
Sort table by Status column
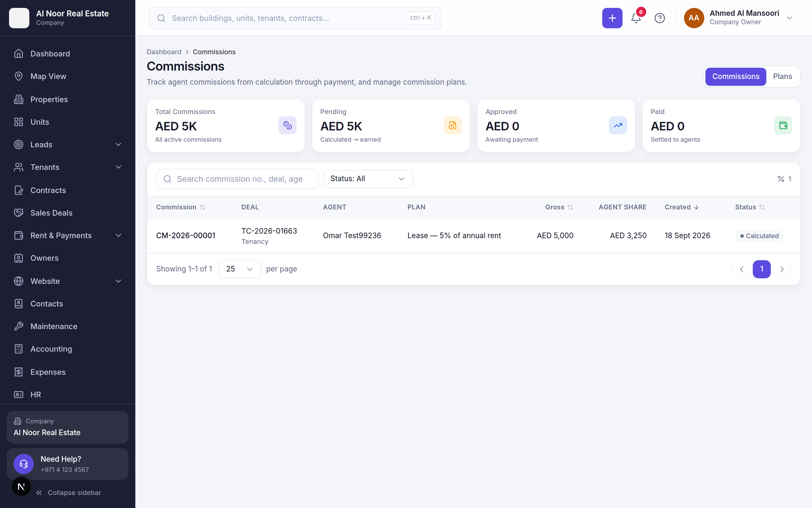[750, 207]
